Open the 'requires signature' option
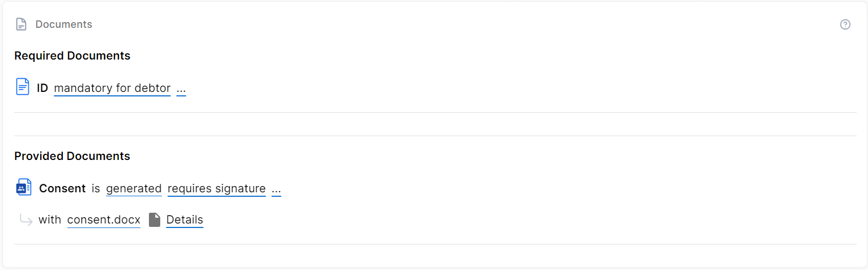This screenshot has width=868, height=270. click(217, 189)
